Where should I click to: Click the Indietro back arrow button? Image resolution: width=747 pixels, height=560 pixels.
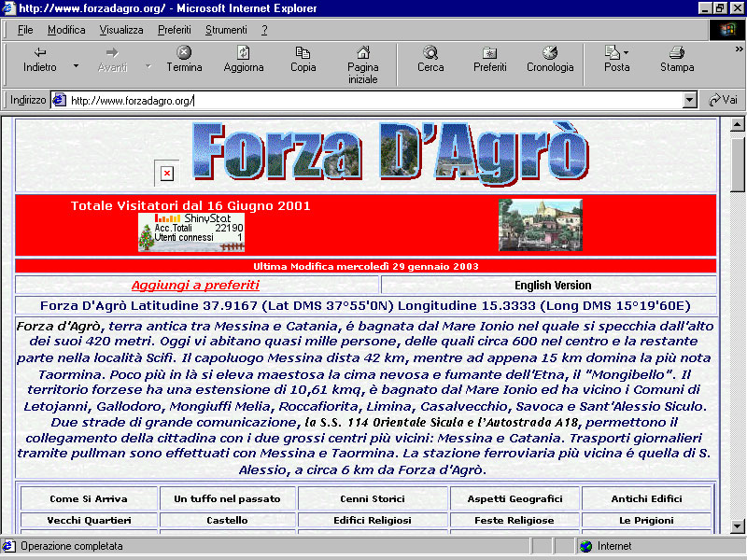(40, 60)
